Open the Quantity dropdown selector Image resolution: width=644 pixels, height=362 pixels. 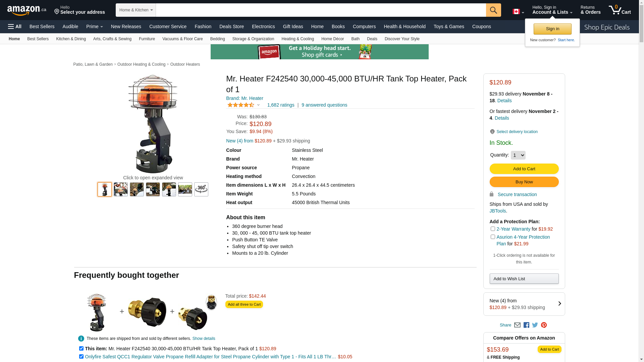[x=518, y=155]
